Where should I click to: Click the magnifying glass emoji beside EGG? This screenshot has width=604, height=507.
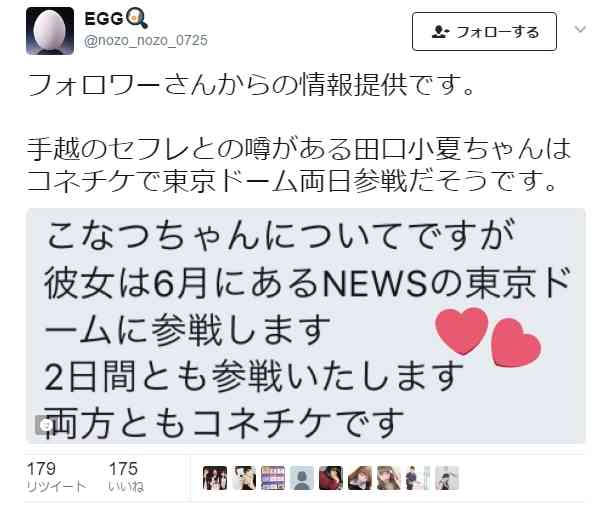click(137, 18)
